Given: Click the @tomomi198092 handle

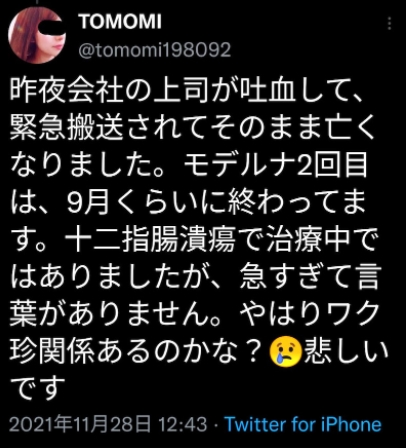Looking at the screenshot, I should (155, 50).
